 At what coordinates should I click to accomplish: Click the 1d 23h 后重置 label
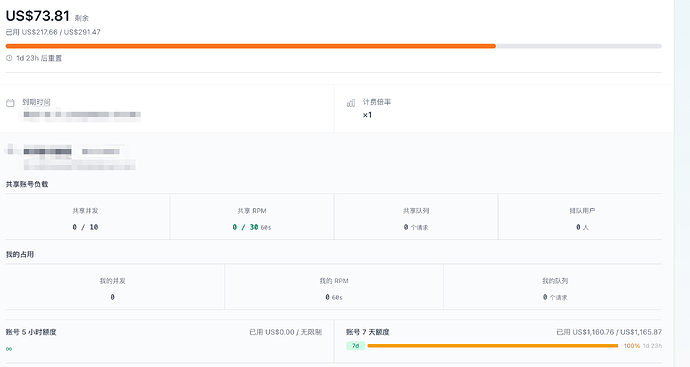pyautogui.click(x=39, y=58)
